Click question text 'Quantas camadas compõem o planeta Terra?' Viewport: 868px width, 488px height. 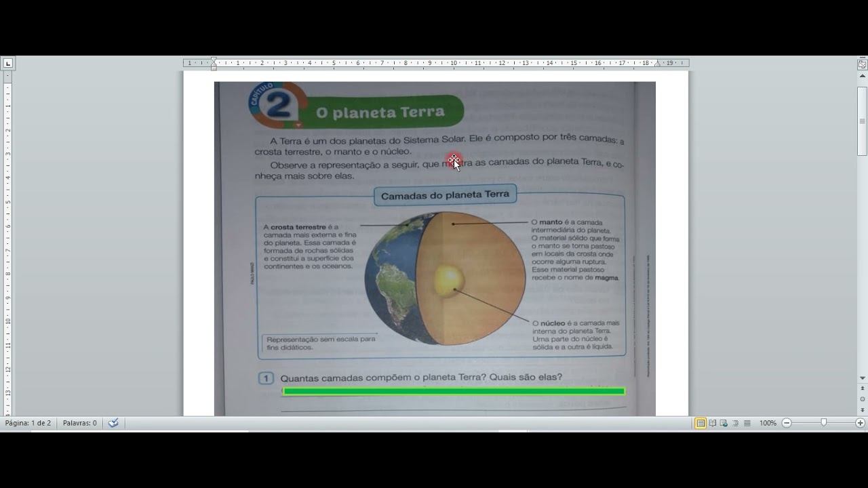point(383,378)
